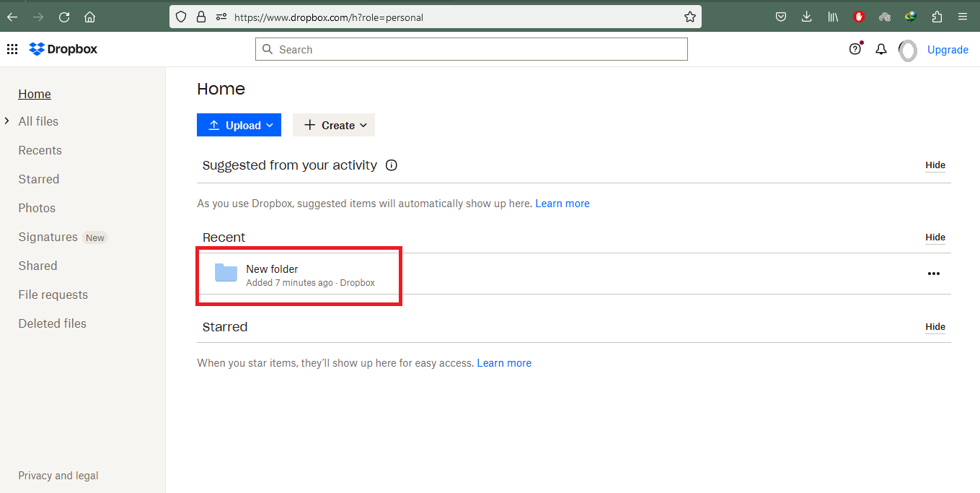980x493 pixels.
Task: Click the Dropbox logo
Action: coord(63,49)
